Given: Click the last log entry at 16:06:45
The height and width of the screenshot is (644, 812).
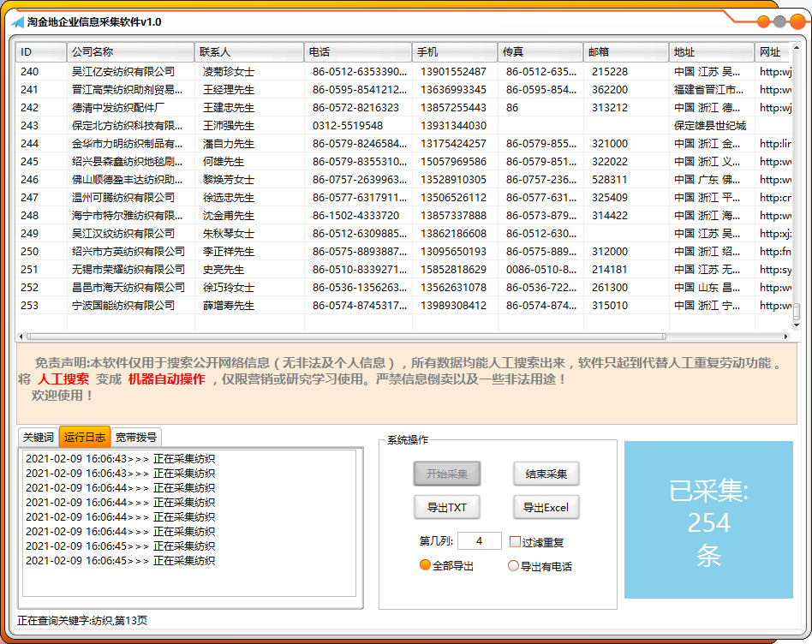Looking at the screenshot, I should [x=120, y=561].
